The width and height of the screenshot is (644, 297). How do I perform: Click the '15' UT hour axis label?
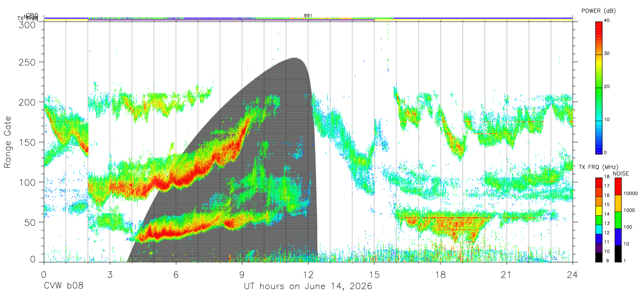coord(374,274)
